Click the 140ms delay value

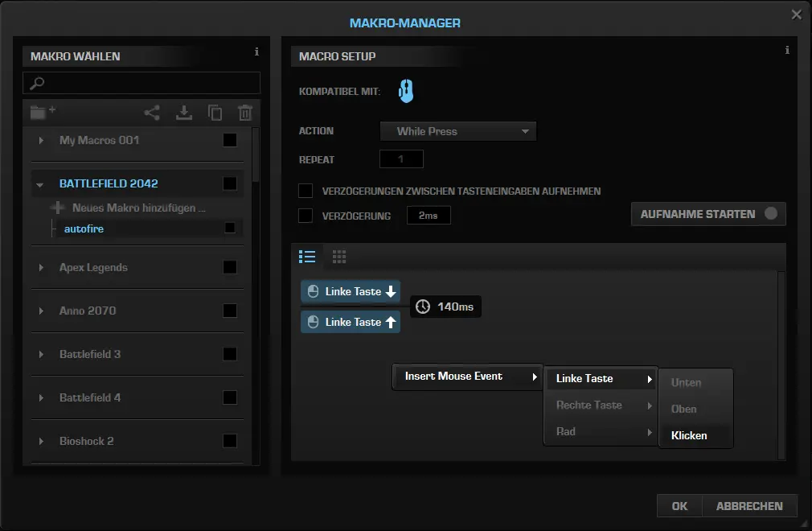[x=455, y=307]
